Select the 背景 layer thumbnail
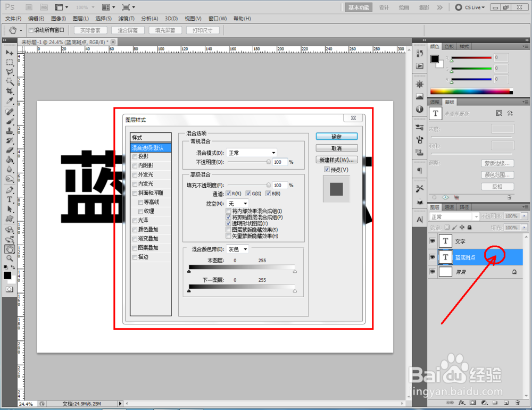Image resolution: width=532 pixels, height=410 pixels. coord(445,272)
